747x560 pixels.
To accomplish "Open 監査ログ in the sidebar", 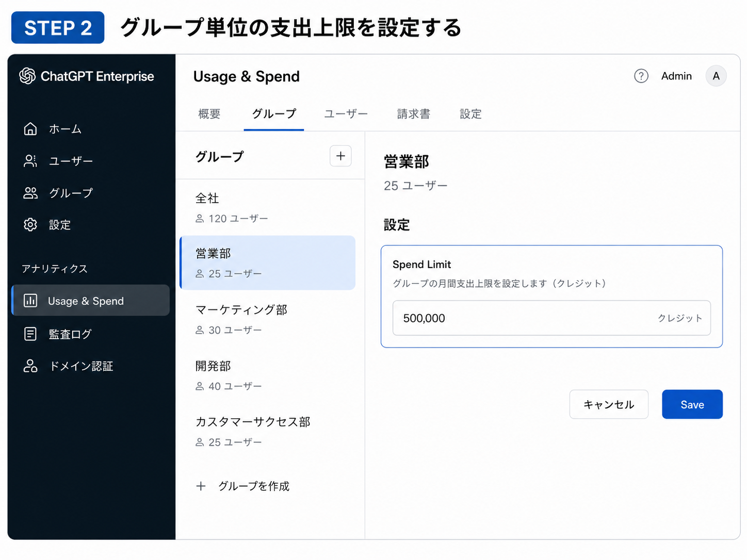I will tap(70, 334).
